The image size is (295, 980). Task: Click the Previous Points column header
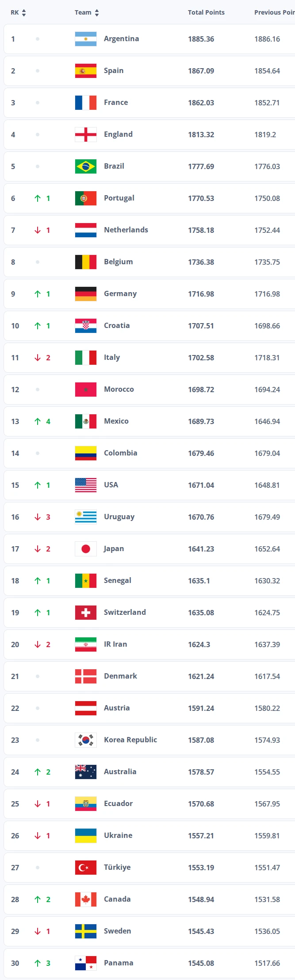point(275,12)
